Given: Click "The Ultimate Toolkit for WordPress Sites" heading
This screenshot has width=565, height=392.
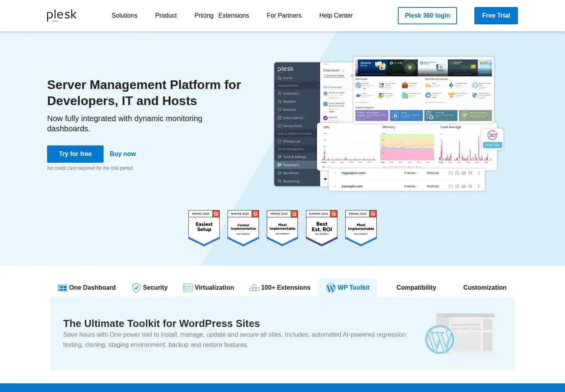Looking at the screenshot, I should [161, 323].
